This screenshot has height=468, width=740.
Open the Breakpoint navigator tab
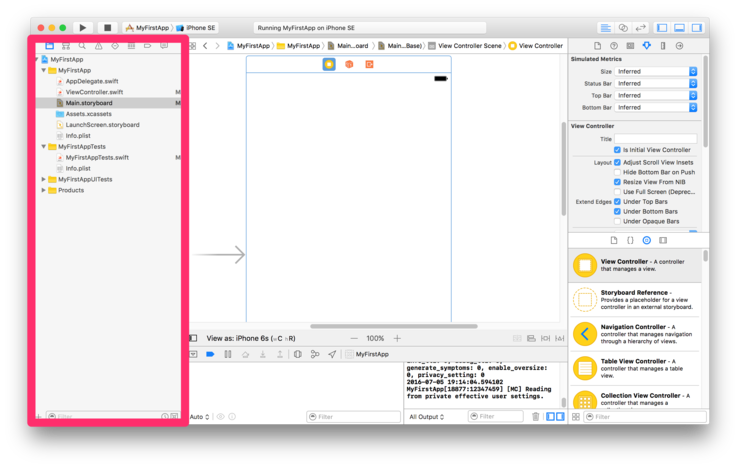click(x=147, y=46)
